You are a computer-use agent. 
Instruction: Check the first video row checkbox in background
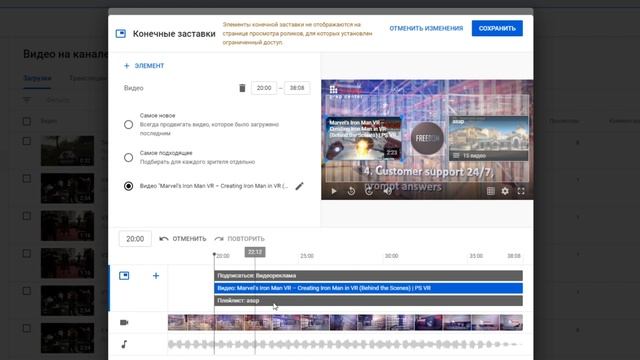click(27, 141)
